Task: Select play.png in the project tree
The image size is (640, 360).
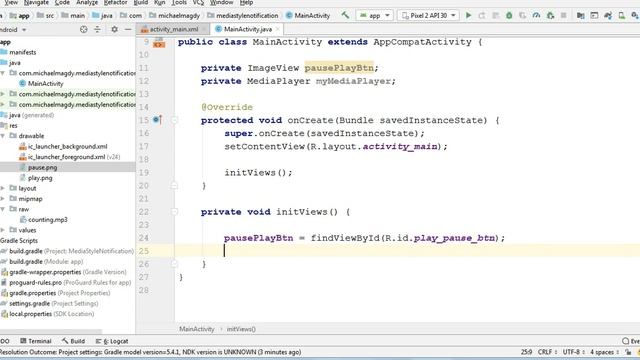Action: [x=40, y=178]
